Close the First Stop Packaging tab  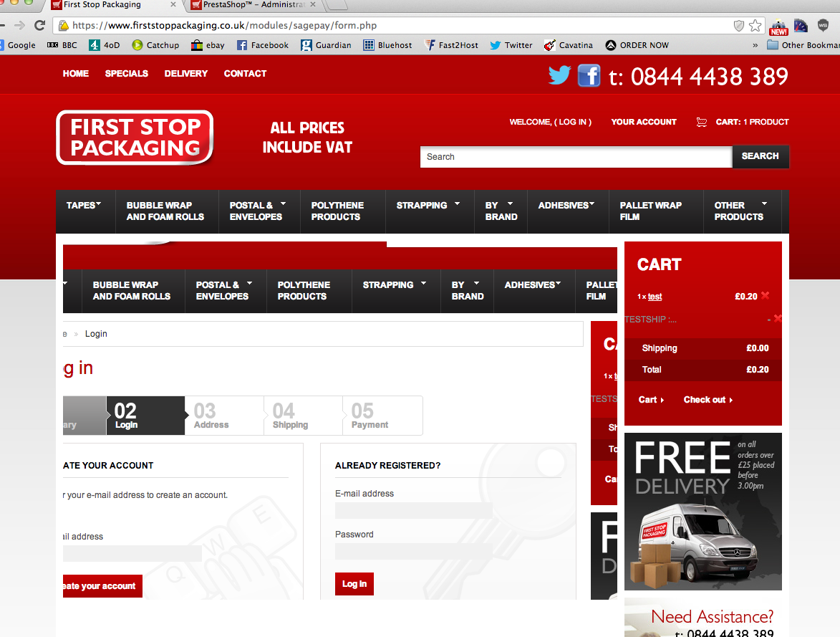point(173,4)
